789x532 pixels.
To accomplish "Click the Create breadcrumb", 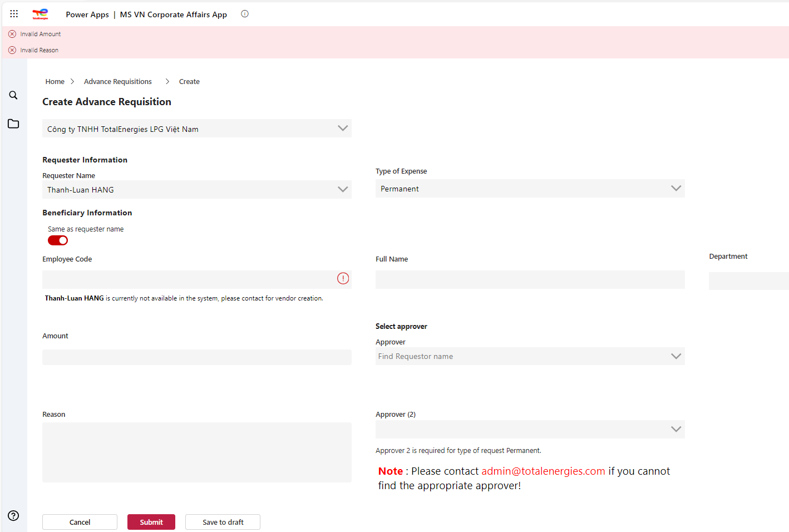I will [189, 81].
